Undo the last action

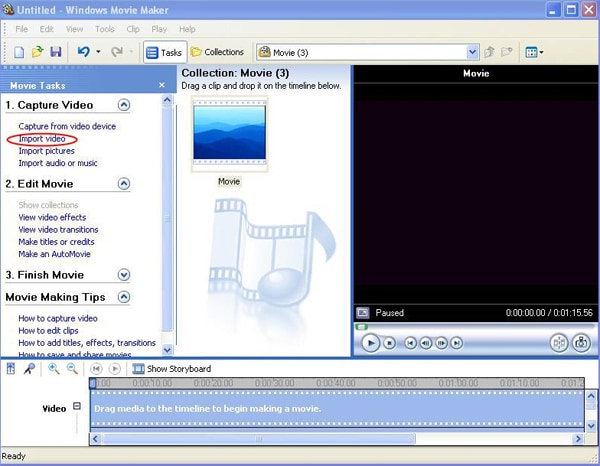83,52
